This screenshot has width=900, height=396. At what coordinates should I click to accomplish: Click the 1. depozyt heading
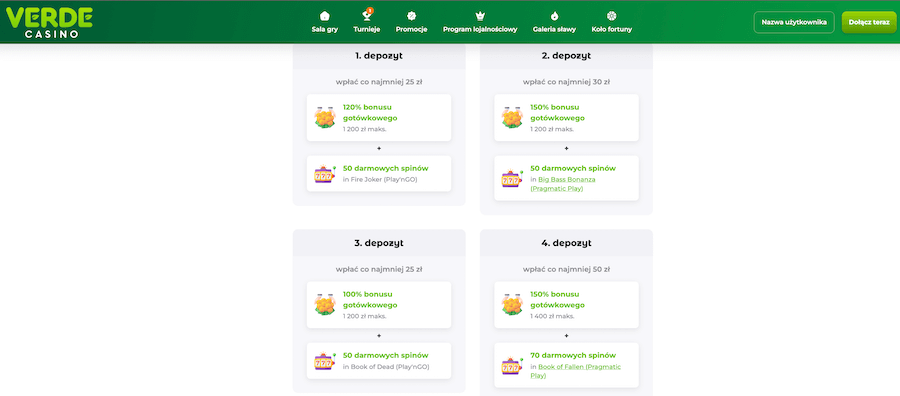(379, 56)
